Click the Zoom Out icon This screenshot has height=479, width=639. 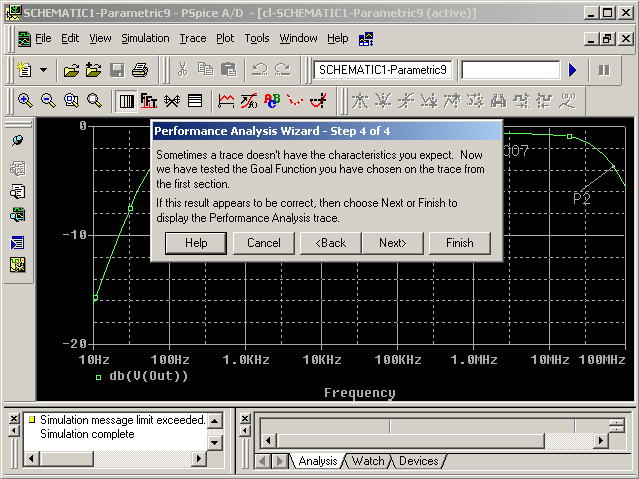pos(48,100)
